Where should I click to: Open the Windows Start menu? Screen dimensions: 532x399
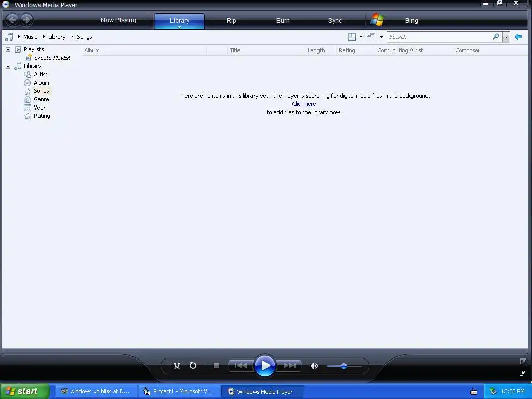pyautogui.click(x=25, y=391)
